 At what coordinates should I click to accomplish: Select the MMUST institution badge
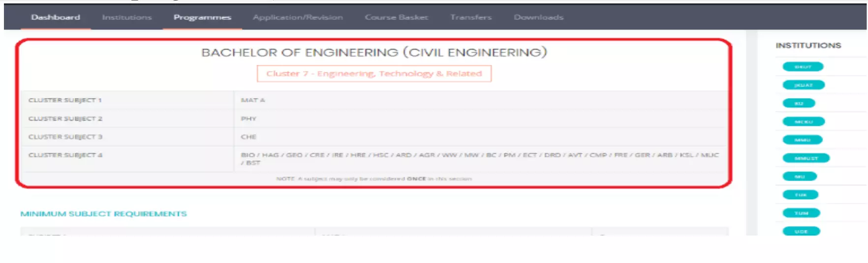(806, 158)
